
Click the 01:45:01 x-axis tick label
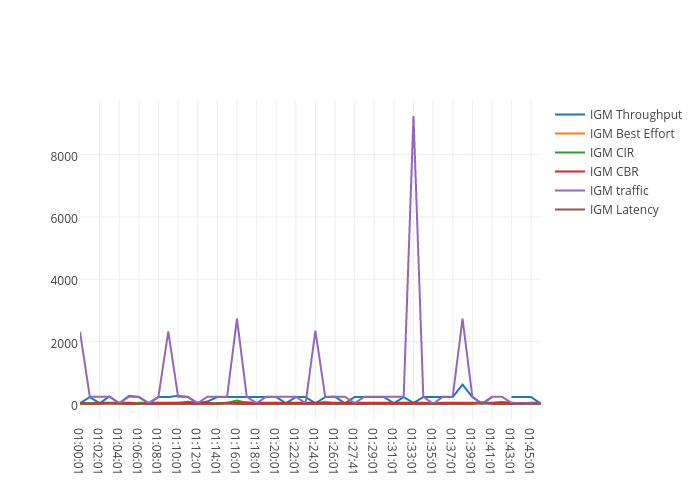pos(529,450)
